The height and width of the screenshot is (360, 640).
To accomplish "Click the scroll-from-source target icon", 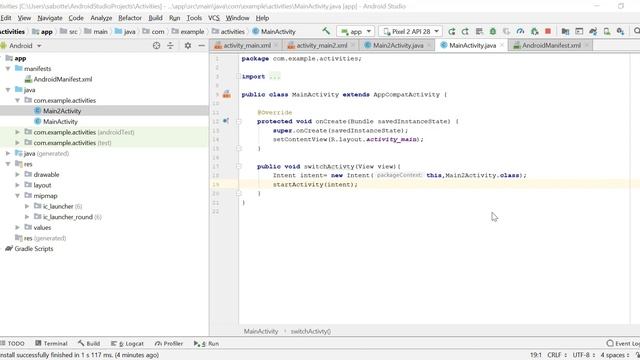I will [x=156, y=46].
